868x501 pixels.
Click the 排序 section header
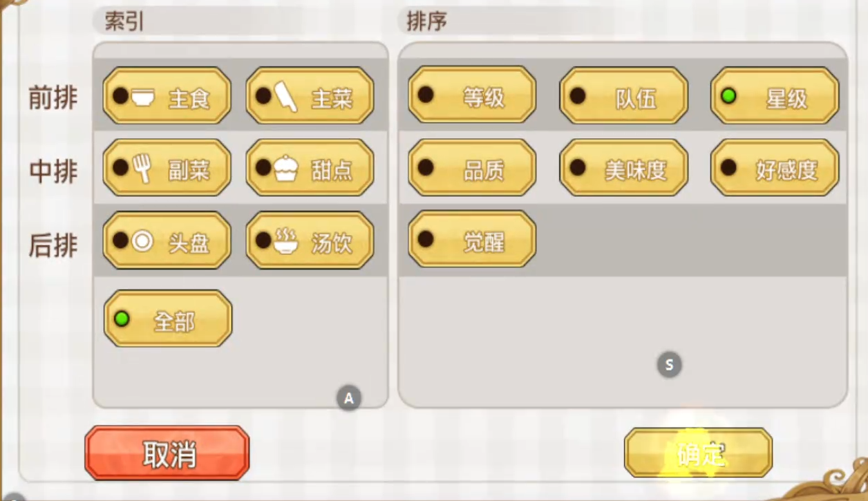click(x=426, y=21)
